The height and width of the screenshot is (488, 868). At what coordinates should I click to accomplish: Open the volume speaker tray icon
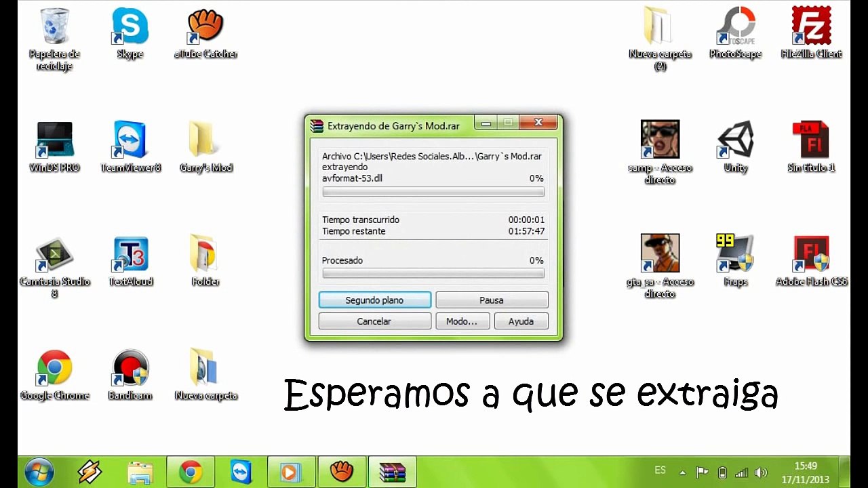(x=761, y=472)
